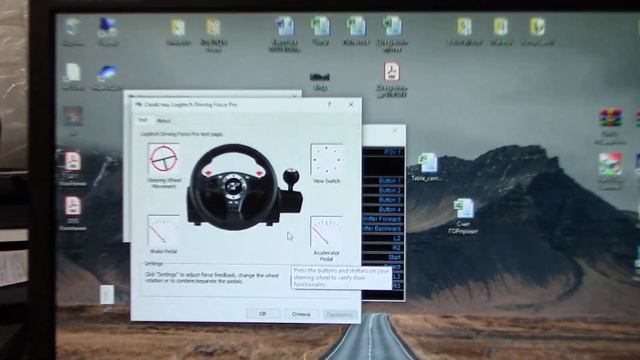Confirm the dialog with OK
The width and height of the screenshot is (640, 360).
pyautogui.click(x=263, y=314)
